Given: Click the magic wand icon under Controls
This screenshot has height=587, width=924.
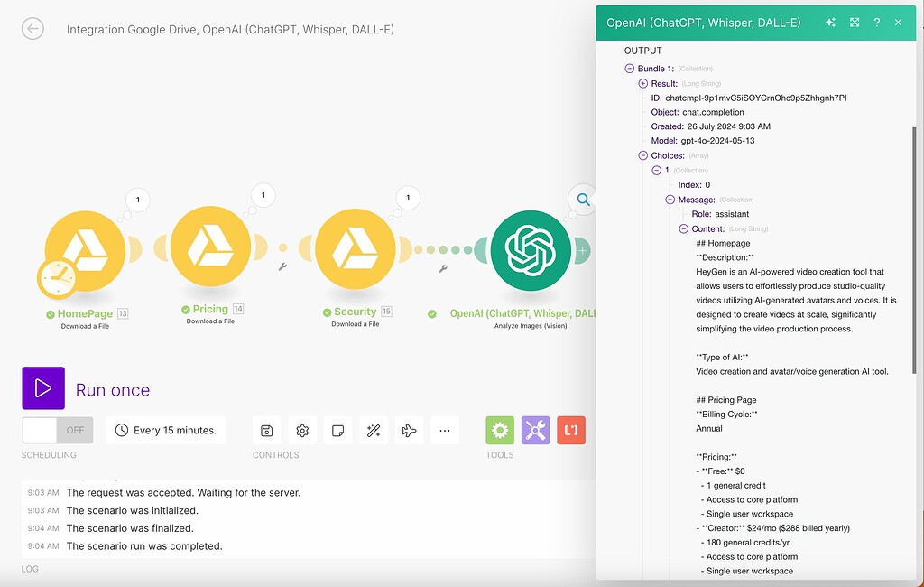Looking at the screenshot, I should point(374,431).
